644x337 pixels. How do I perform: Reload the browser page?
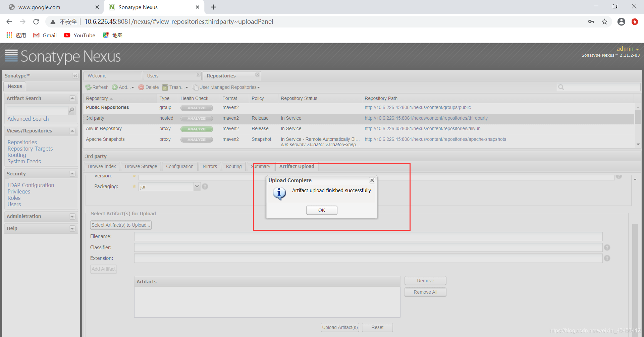point(36,22)
